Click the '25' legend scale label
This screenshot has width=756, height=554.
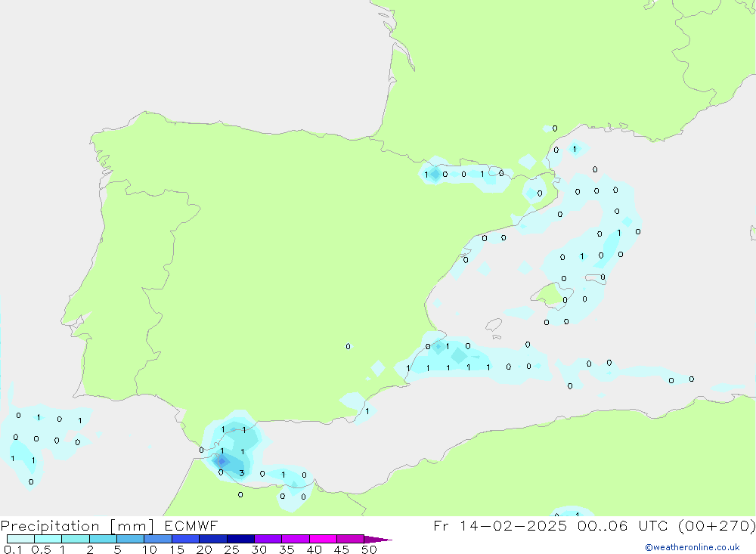click(231, 549)
